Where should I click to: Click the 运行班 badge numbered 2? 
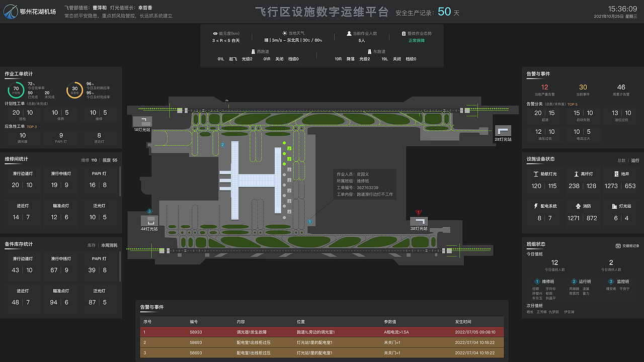click(x=574, y=282)
